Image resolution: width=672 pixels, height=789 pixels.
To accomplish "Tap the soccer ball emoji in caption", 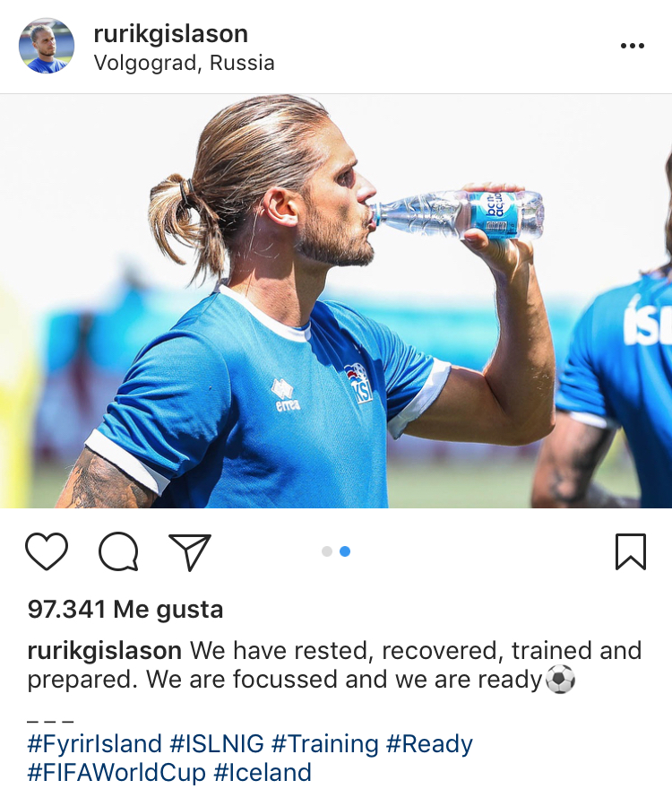I will tap(560, 680).
